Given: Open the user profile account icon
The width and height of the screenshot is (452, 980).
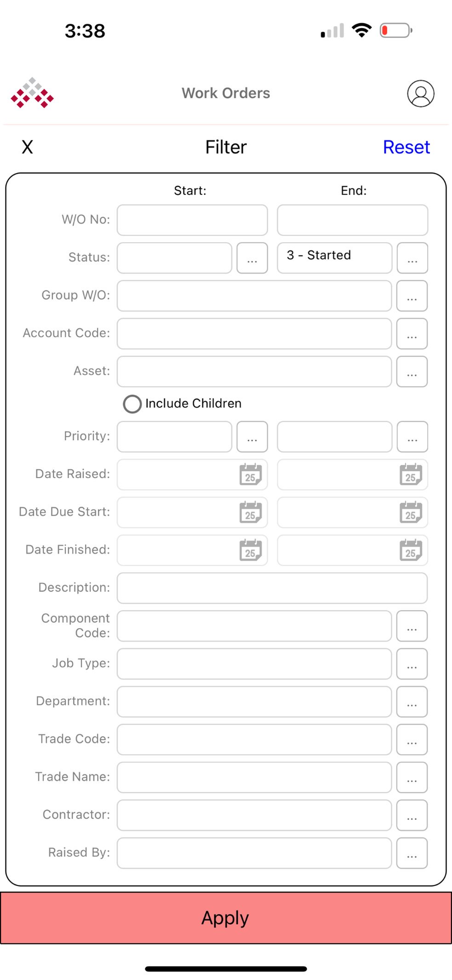Looking at the screenshot, I should [420, 93].
